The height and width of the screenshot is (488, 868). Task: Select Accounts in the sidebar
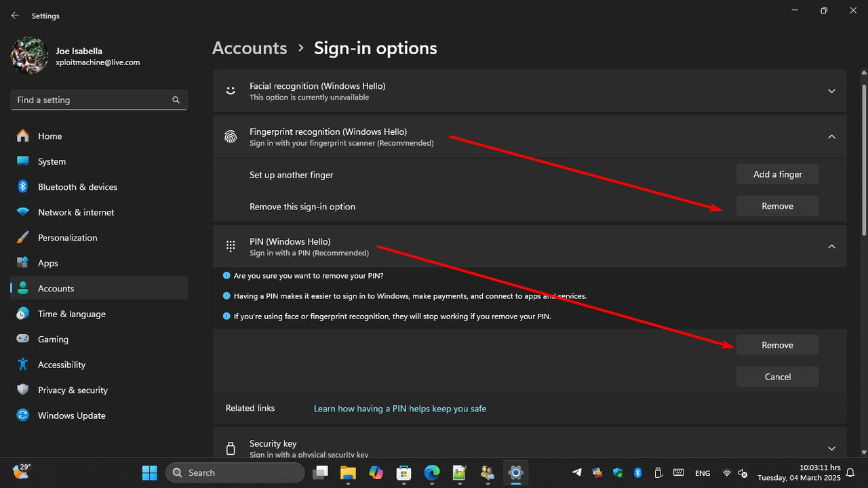pyautogui.click(x=99, y=289)
